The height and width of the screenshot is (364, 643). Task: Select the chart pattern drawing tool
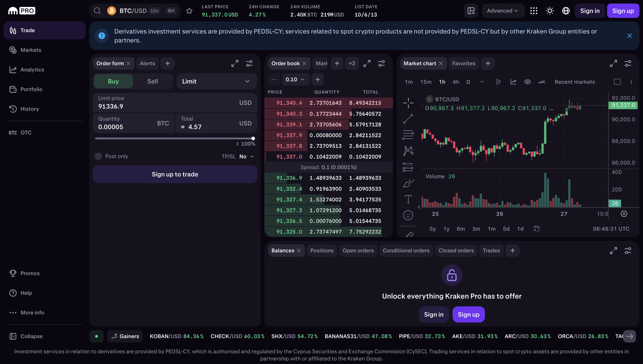point(408,151)
